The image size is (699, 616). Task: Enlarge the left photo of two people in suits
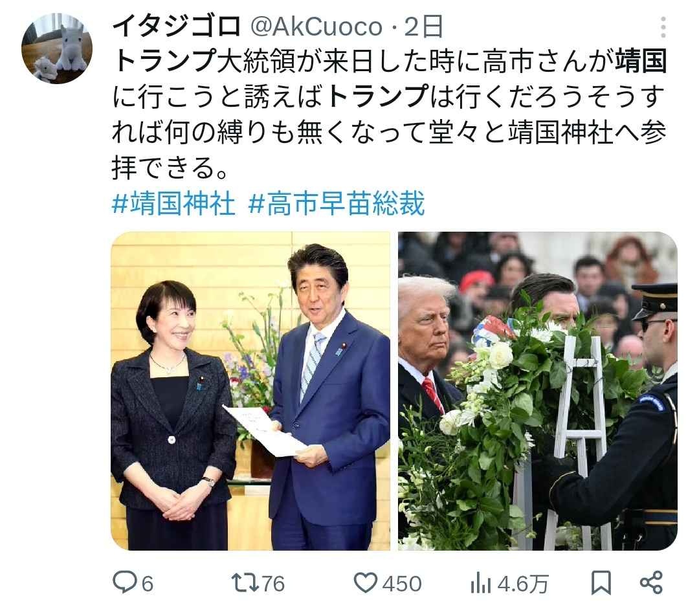250,391
